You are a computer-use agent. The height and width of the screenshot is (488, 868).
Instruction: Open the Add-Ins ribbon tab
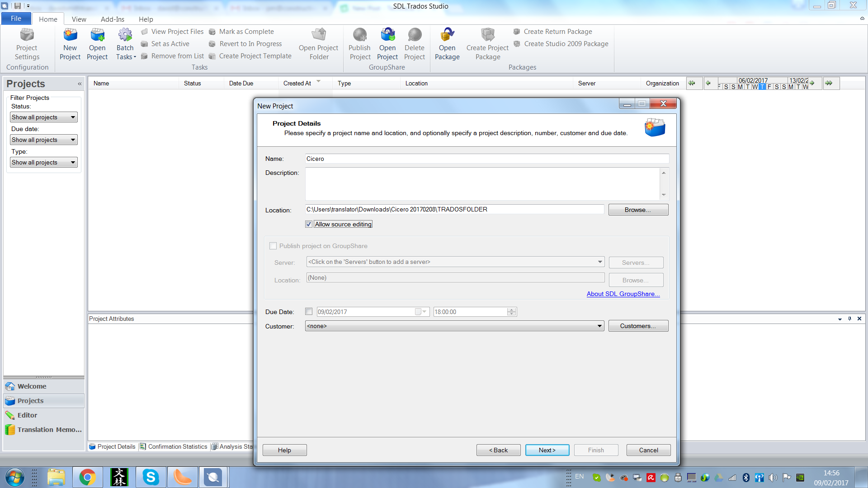113,19
